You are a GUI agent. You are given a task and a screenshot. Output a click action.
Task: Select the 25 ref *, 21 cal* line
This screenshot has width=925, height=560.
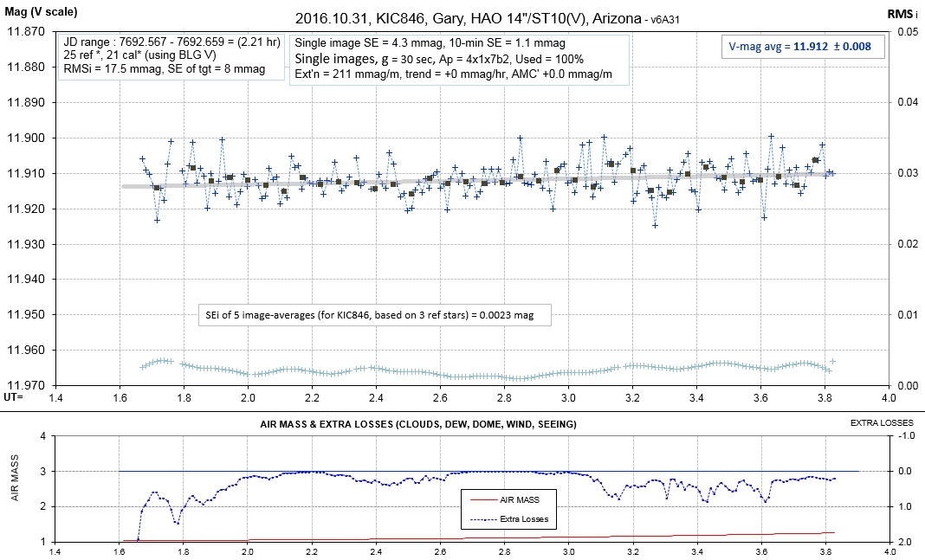[139, 55]
